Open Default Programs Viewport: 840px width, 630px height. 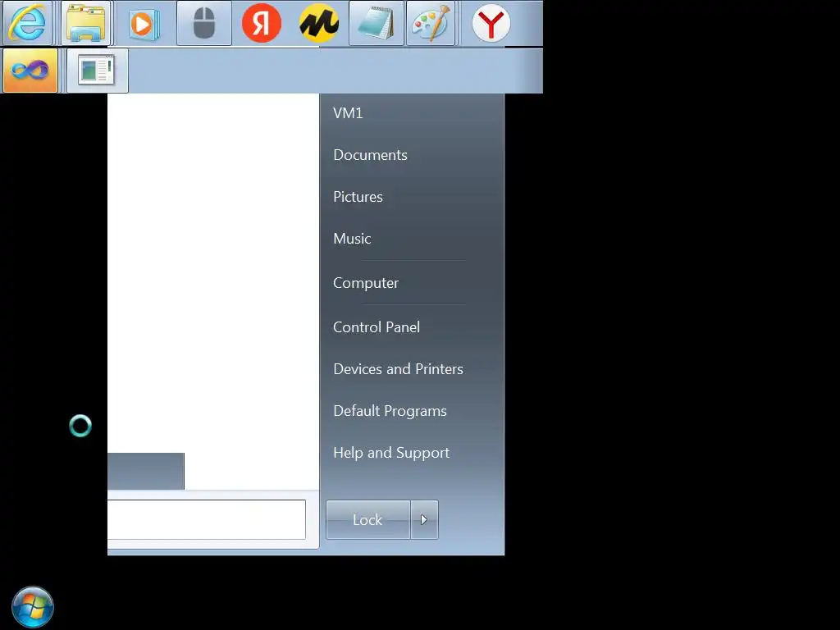tap(390, 411)
